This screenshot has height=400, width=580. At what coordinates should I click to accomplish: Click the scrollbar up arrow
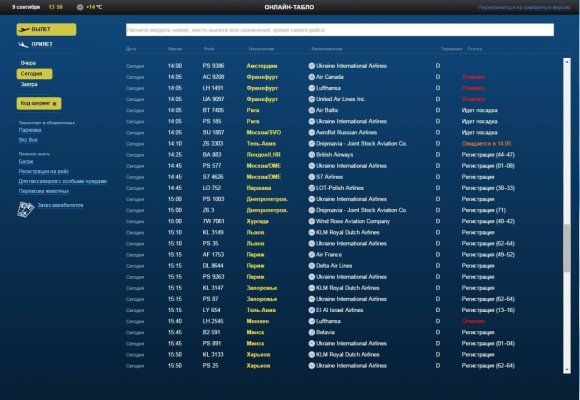coord(567,61)
